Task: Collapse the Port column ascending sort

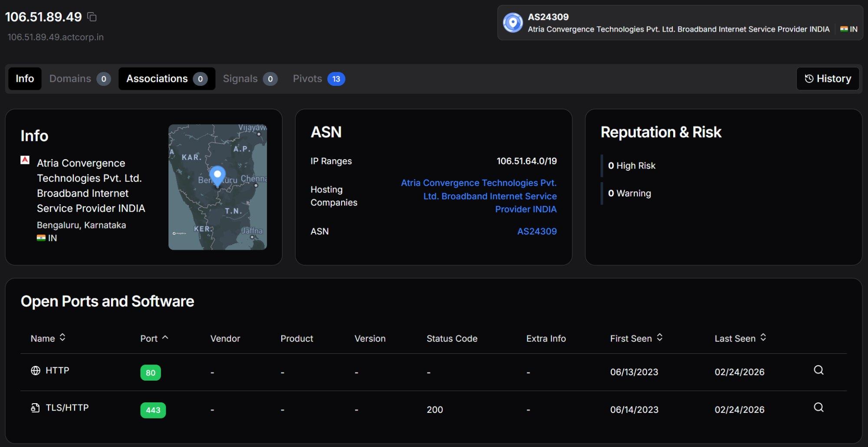Action: coord(165,337)
